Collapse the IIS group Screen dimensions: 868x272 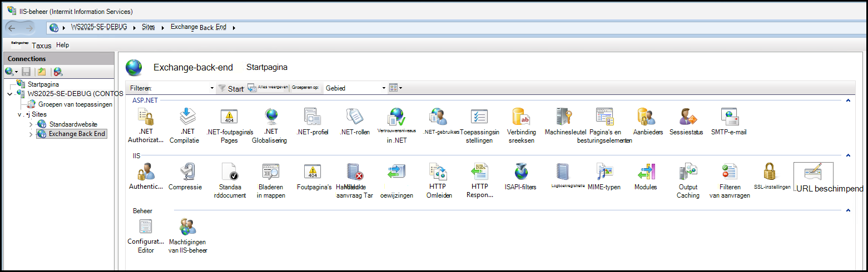tap(848, 156)
